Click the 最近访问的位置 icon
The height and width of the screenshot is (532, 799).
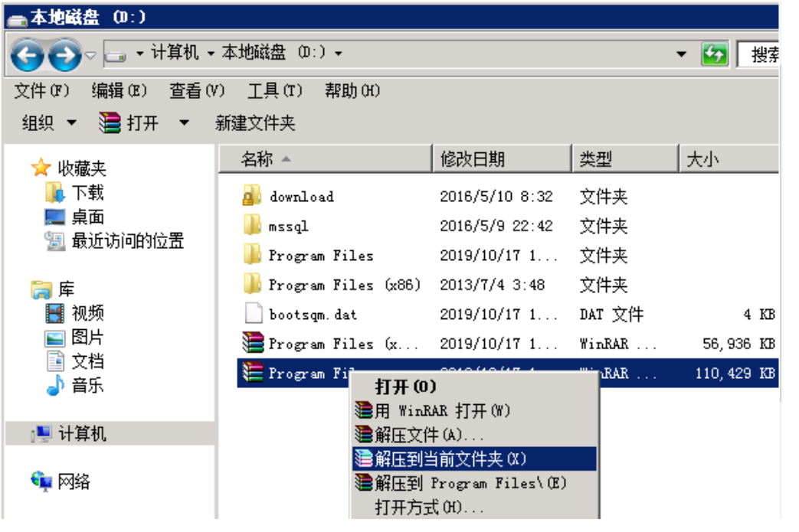click(x=55, y=241)
